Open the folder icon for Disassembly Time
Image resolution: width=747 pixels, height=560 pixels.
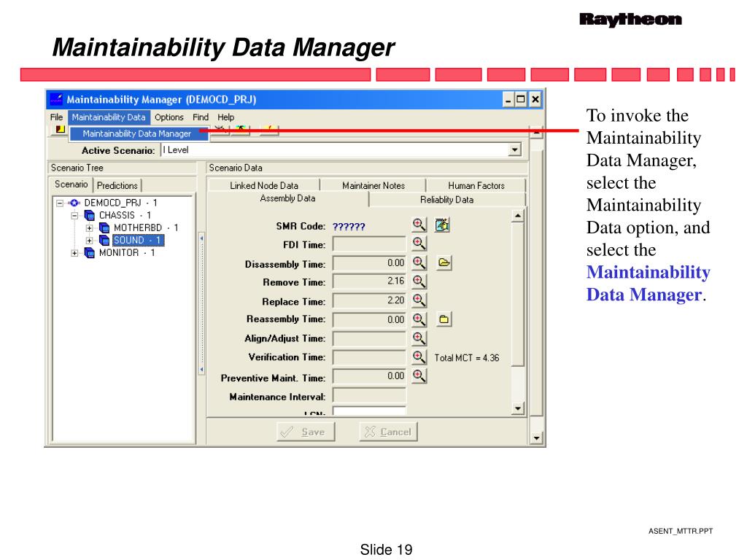444,262
